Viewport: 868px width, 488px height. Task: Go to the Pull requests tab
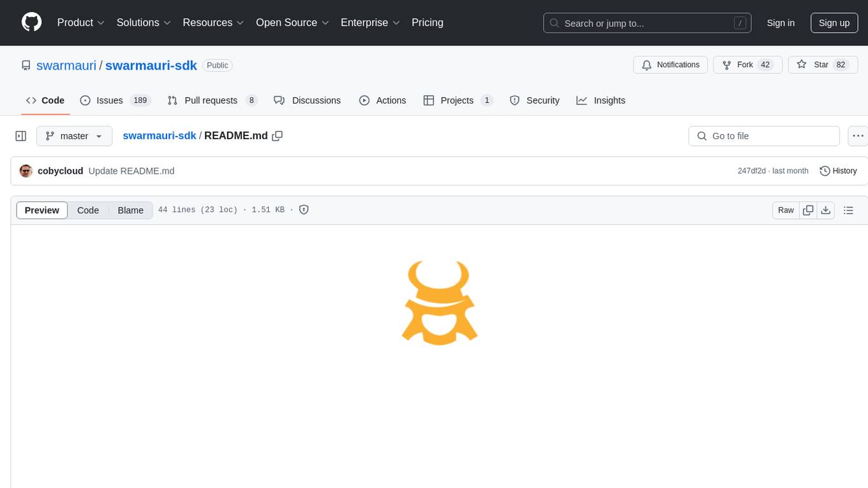pos(211,100)
